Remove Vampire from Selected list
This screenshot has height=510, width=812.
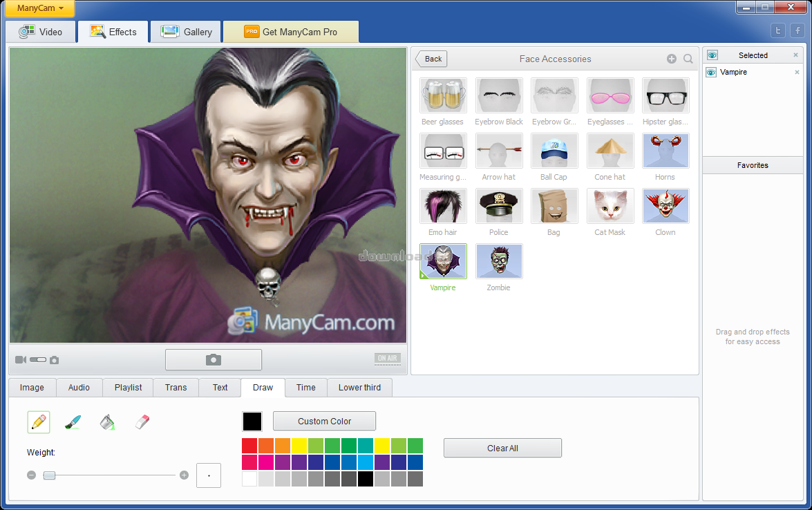point(797,72)
